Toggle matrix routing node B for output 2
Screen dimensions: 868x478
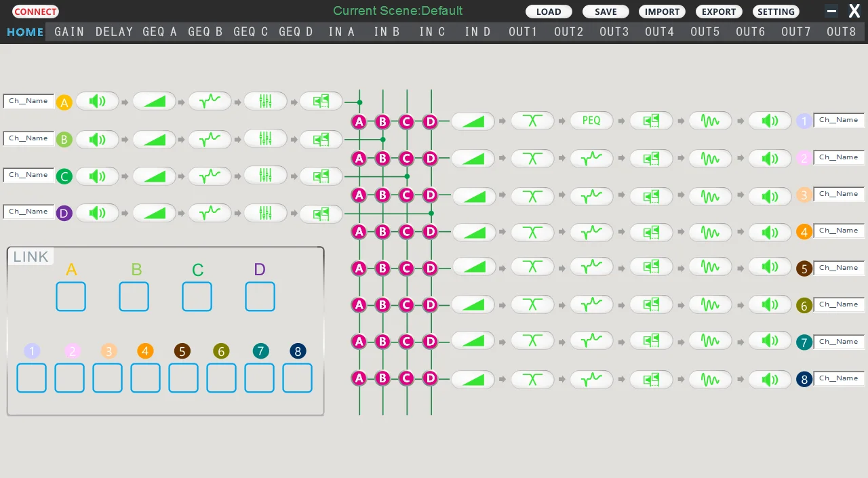pos(382,159)
